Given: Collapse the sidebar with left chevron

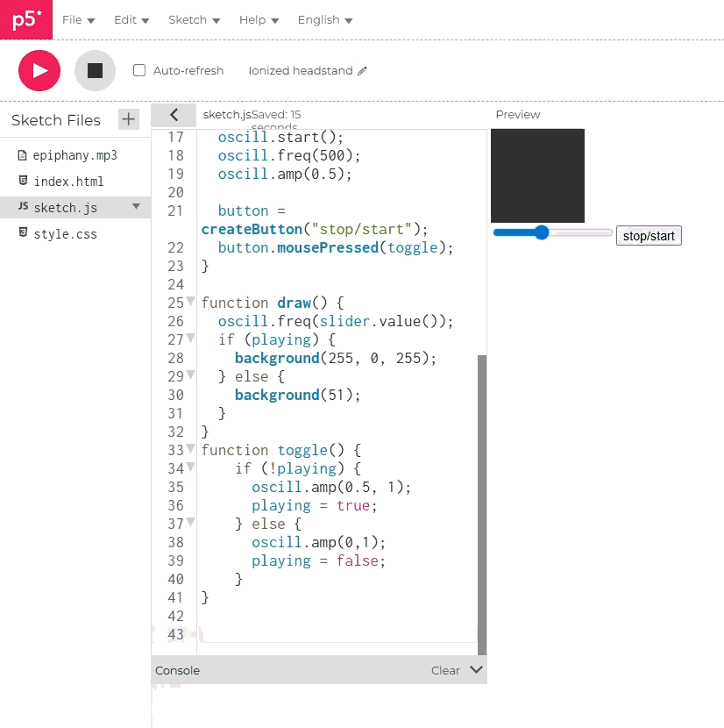Looking at the screenshot, I should [174, 115].
